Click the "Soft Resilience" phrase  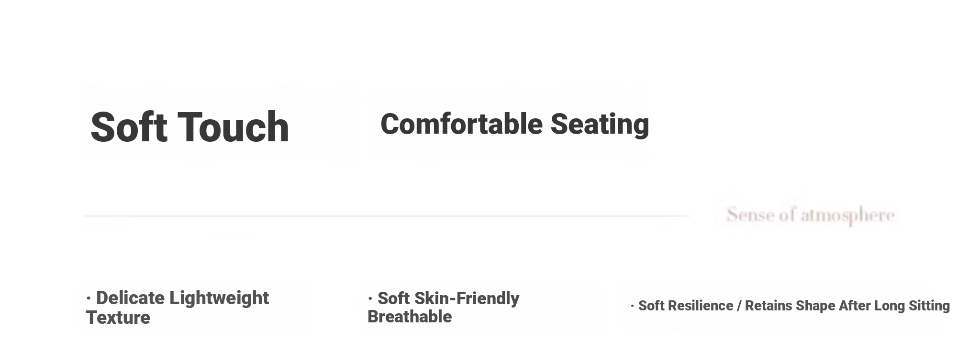(x=685, y=306)
